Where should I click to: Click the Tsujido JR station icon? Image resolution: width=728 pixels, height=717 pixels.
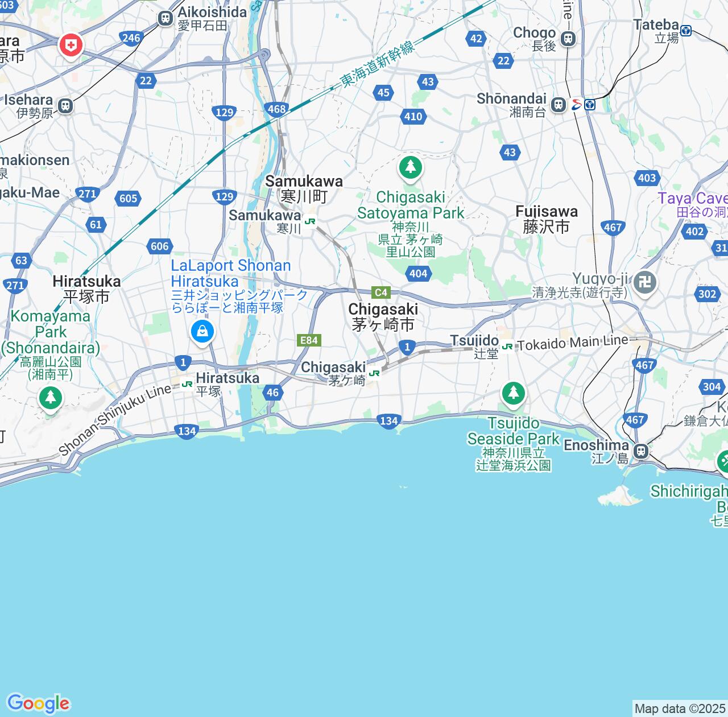tap(507, 346)
